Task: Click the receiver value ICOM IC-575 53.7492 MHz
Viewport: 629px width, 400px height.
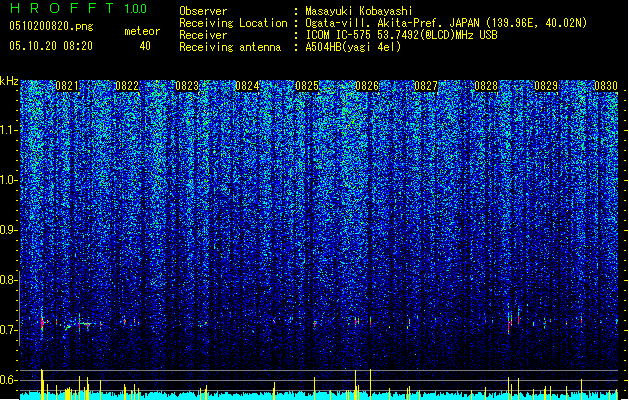Action: pos(401,35)
